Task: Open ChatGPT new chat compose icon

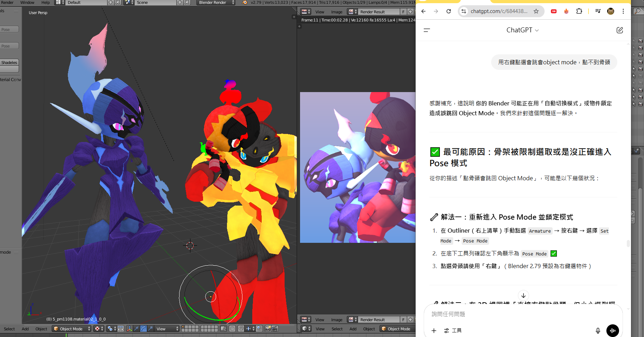Action: pyautogui.click(x=619, y=30)
